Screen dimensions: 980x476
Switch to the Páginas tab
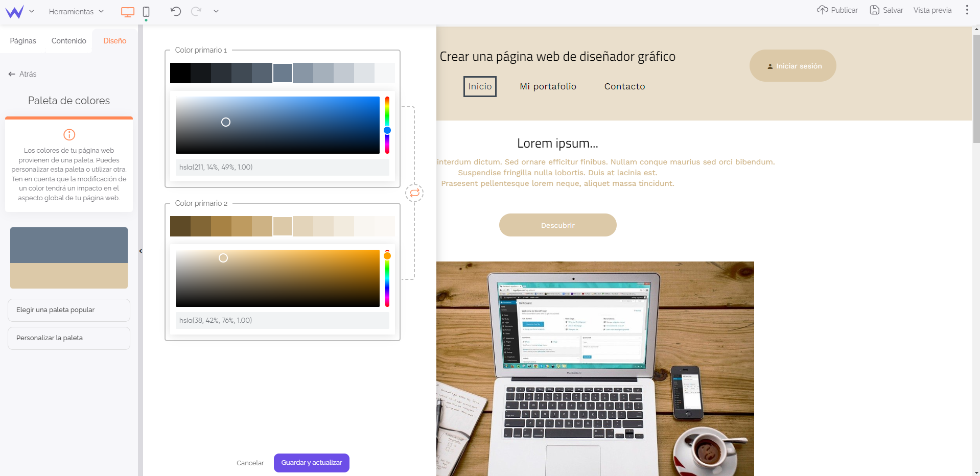tap(23, 41)
